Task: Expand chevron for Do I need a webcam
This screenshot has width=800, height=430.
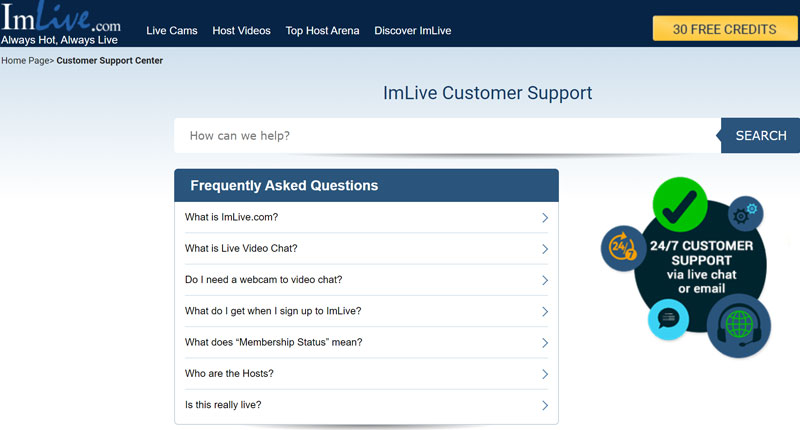Action: pos(545,280)
